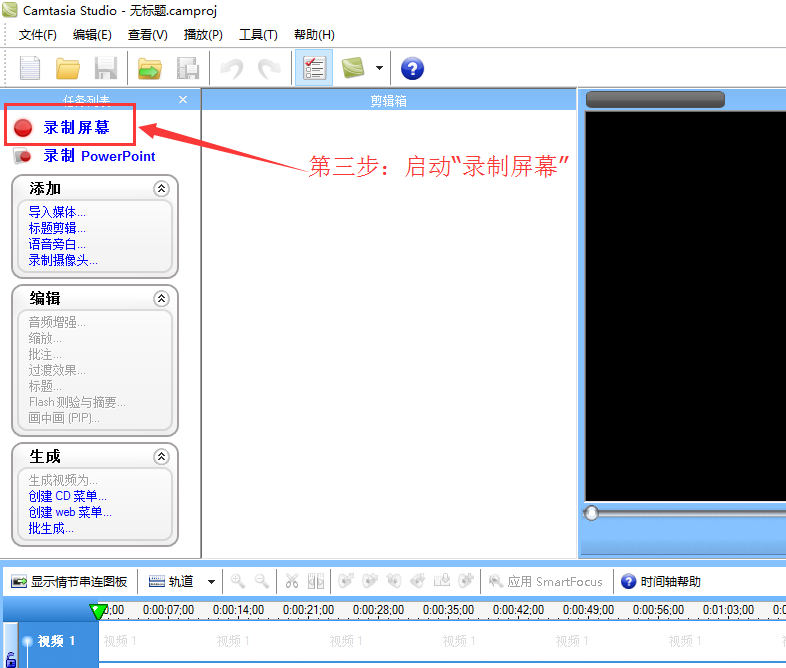Click the 导入媒体... link
786x668 pixels.
click(x=57, y=212)
